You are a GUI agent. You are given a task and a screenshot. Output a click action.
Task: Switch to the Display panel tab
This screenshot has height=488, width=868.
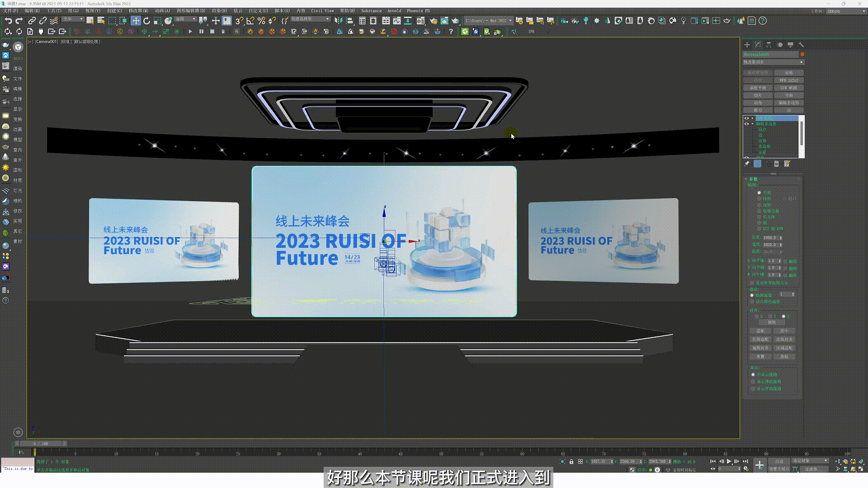click(x=790, y=45)
